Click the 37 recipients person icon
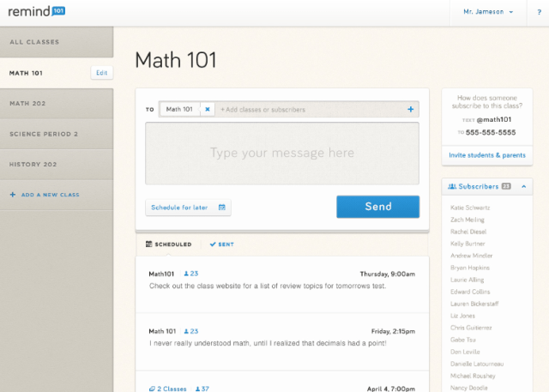The image size is (549, 392). pyautogui.click(x=197, y=389)
